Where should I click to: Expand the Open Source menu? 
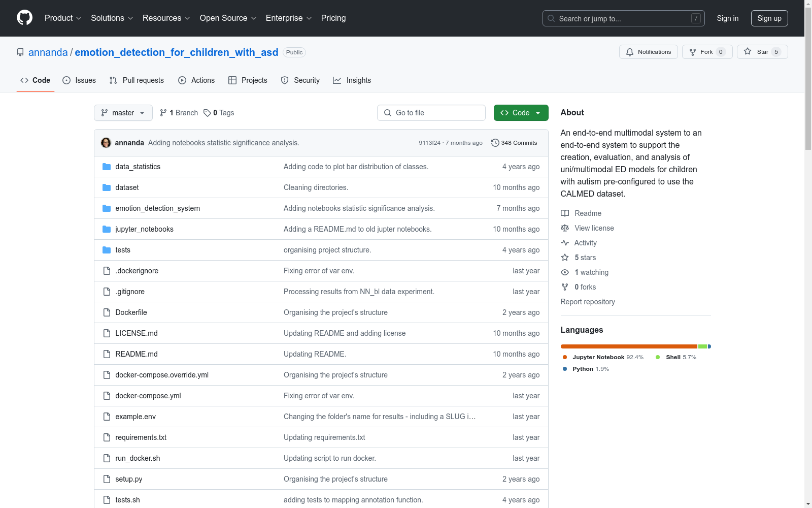tap(228, 18)
